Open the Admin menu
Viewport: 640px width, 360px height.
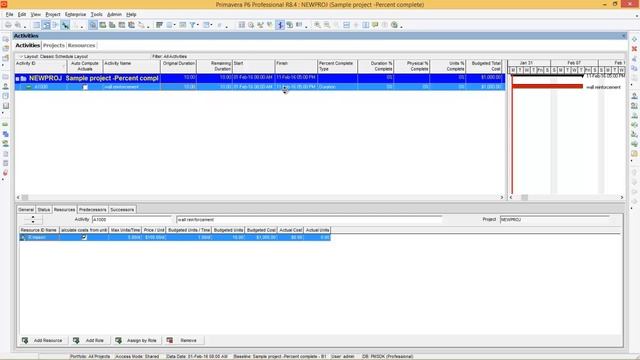[x=114, y=14]
